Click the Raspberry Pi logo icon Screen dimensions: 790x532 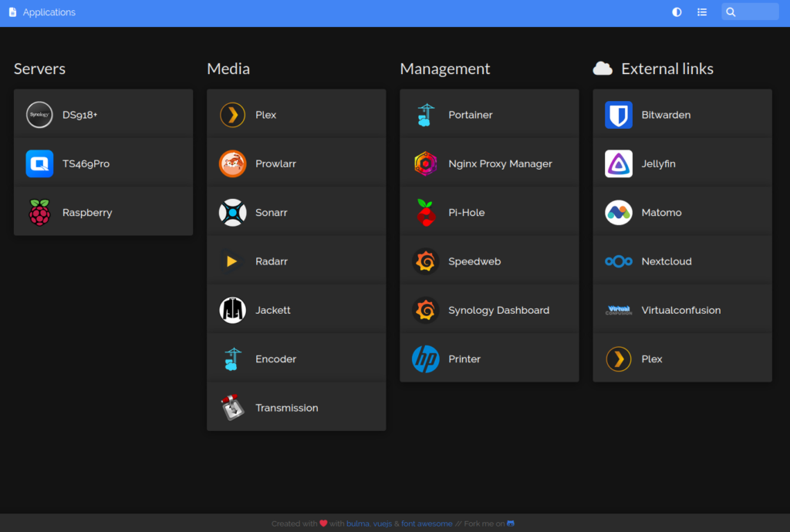tap(39, 212)
